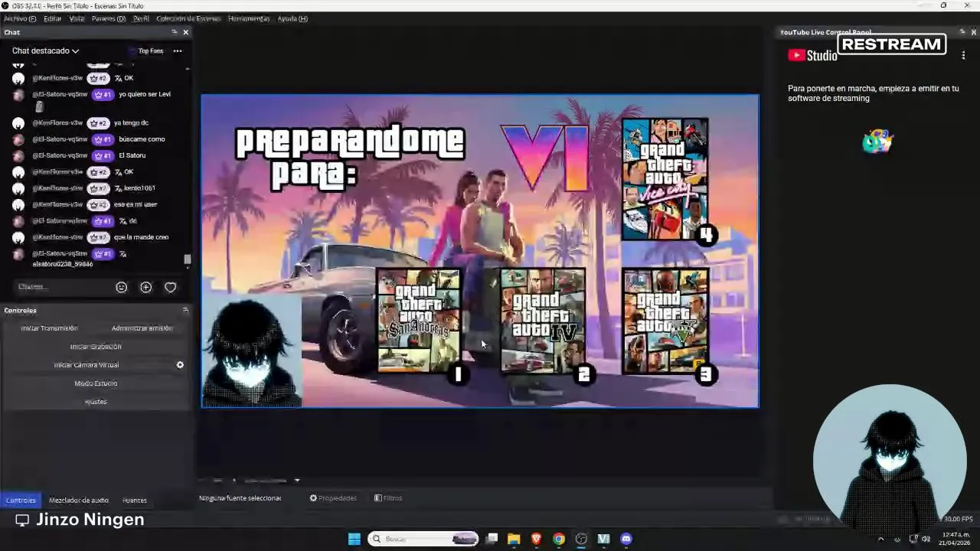Screen dimensions: 980x551
Task: Open Ayuda menu
Action: pyautogui.click(x=292, y=18)
